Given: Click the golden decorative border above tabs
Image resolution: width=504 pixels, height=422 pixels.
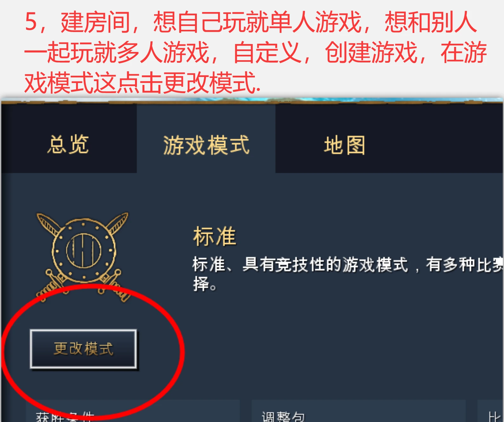Looking at the screenshot, I should [252, 101].
